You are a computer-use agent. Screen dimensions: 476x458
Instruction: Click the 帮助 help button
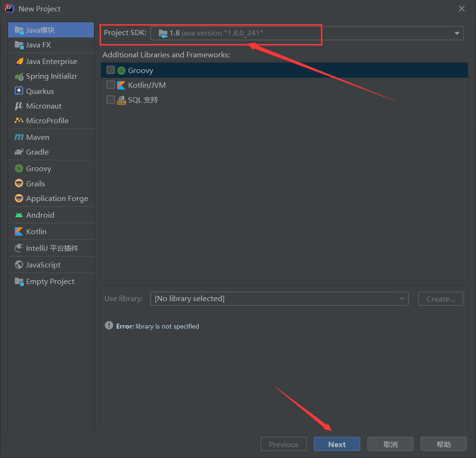(x=443, y=444)
